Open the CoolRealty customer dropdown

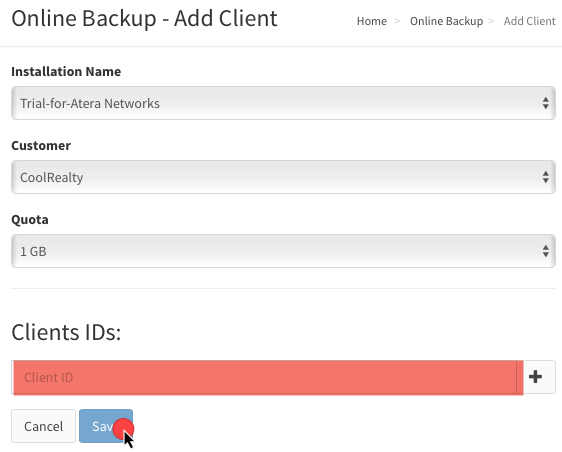pyautogui.click(x=283, y=177)
